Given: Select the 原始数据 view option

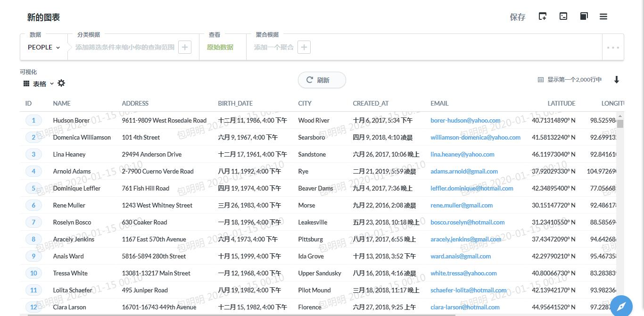Looking at the screenshot, I should tap(220, 47).
